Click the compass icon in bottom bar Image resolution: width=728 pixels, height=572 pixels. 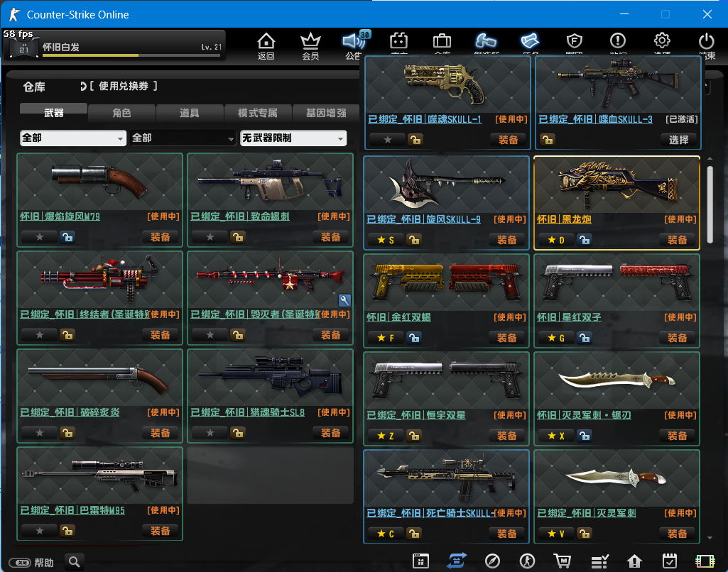pos(492,561)
